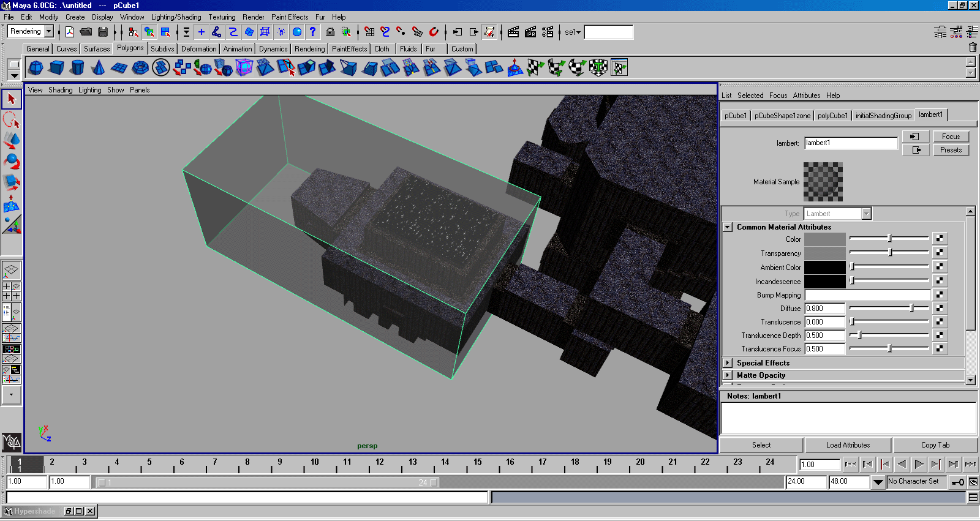Click the polygon cone shelf icon

pyautogui.click(x=99, y=67)
